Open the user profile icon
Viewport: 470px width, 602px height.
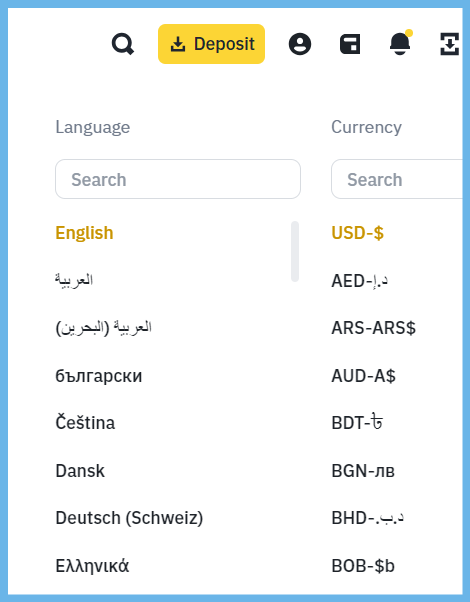coord(300,44)
